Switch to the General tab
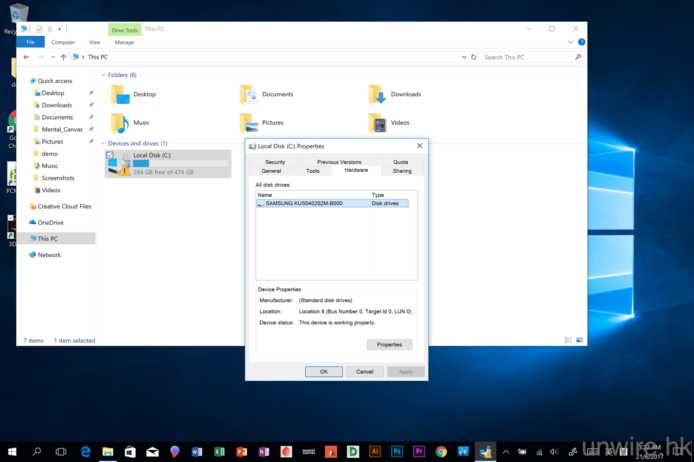 271,171
